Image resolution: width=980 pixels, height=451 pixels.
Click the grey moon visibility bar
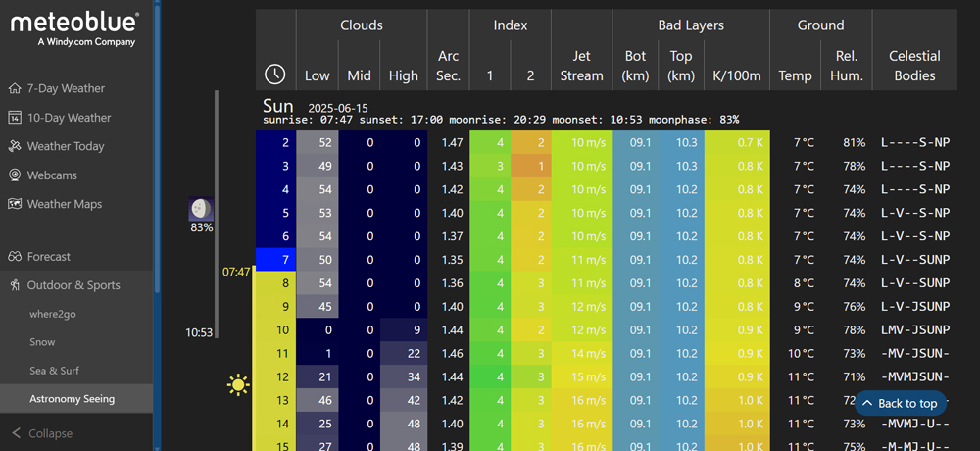217,214
